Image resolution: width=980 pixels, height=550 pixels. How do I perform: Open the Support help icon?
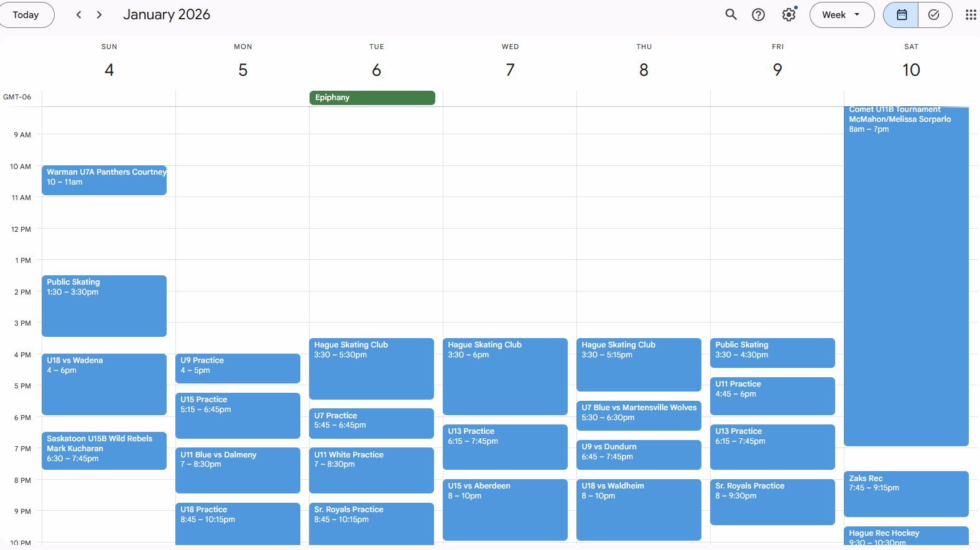758,15
